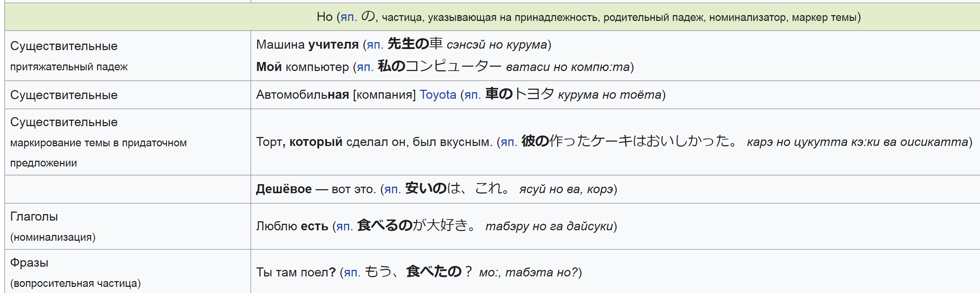Click the transliteration 'ватаси но компю:та'
Screen dimensions: 980x293
[x=567, y=67]
